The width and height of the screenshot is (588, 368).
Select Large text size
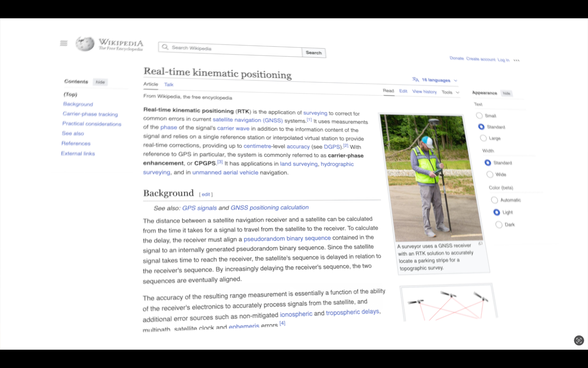[x=483, y=138]
